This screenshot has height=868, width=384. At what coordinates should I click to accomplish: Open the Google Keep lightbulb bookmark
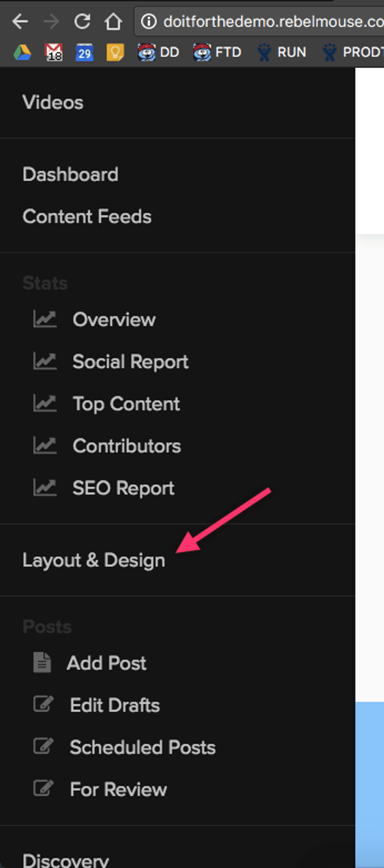115,52
